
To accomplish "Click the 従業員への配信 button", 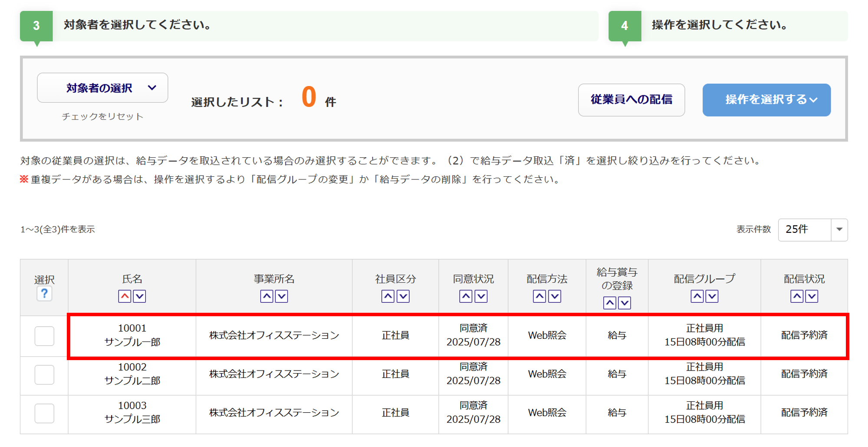I will tap(631, 100).
